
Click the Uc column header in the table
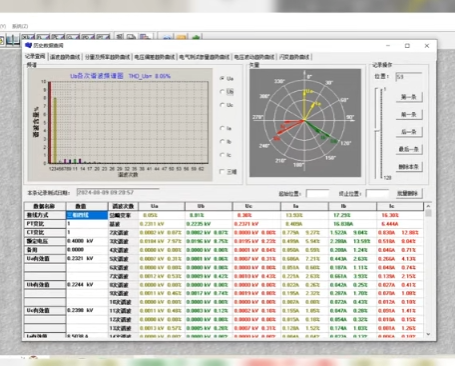pos(256,206)
